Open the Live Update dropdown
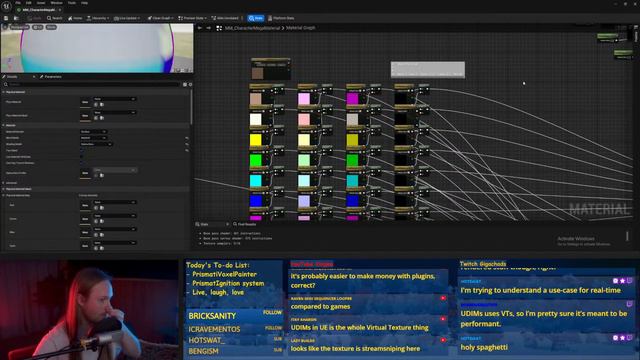Image resolution: width=640 pixels, height=360 pixels. click(x=127, y=18)
